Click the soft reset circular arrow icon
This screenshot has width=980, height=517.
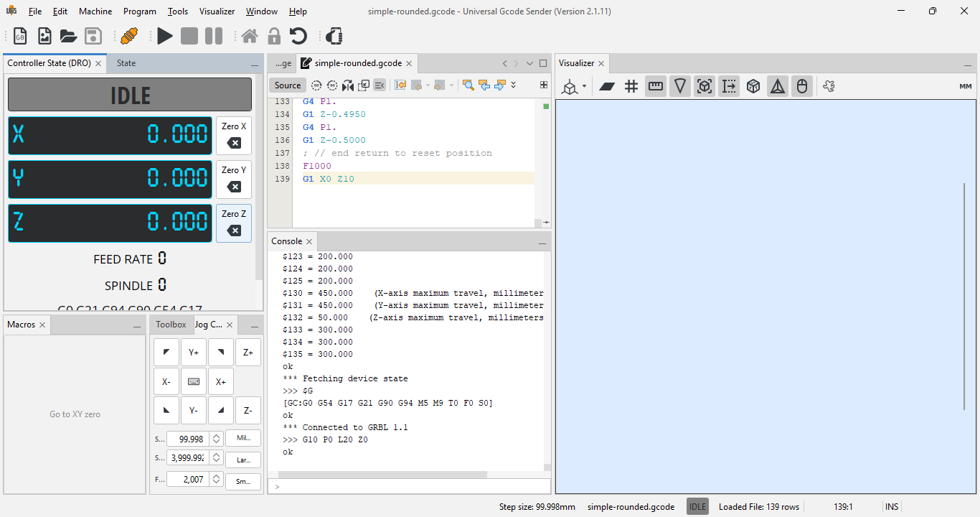298,36
